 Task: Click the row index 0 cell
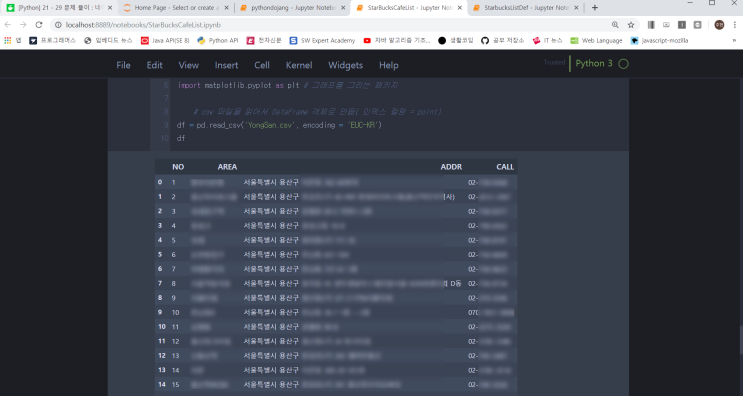coord(160,182)
